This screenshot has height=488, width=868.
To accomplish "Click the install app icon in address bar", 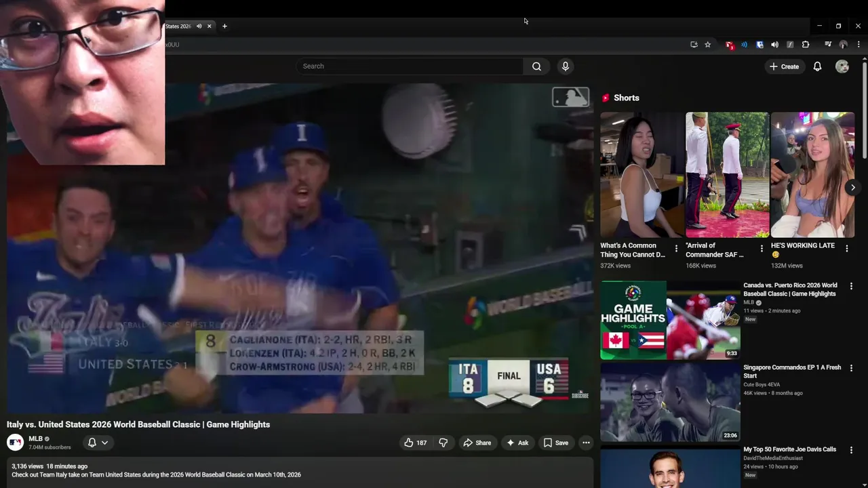I will (x=694, y=45).
